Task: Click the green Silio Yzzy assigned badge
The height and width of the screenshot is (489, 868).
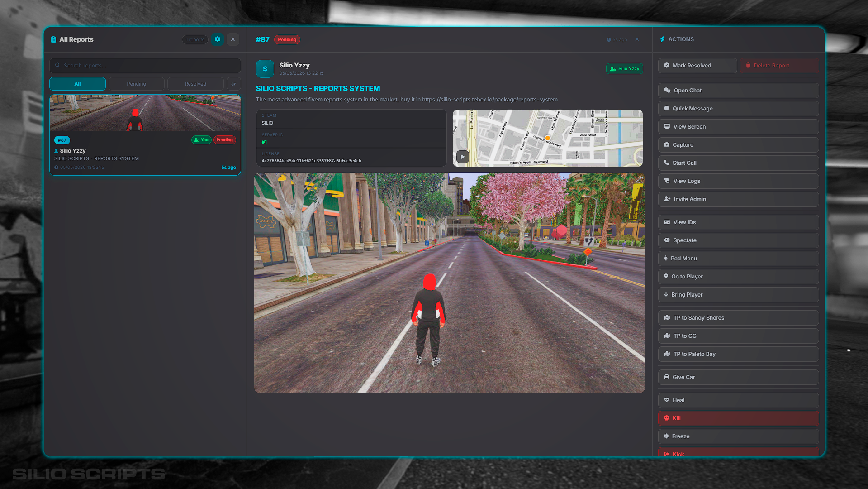Action: point(624,69)
